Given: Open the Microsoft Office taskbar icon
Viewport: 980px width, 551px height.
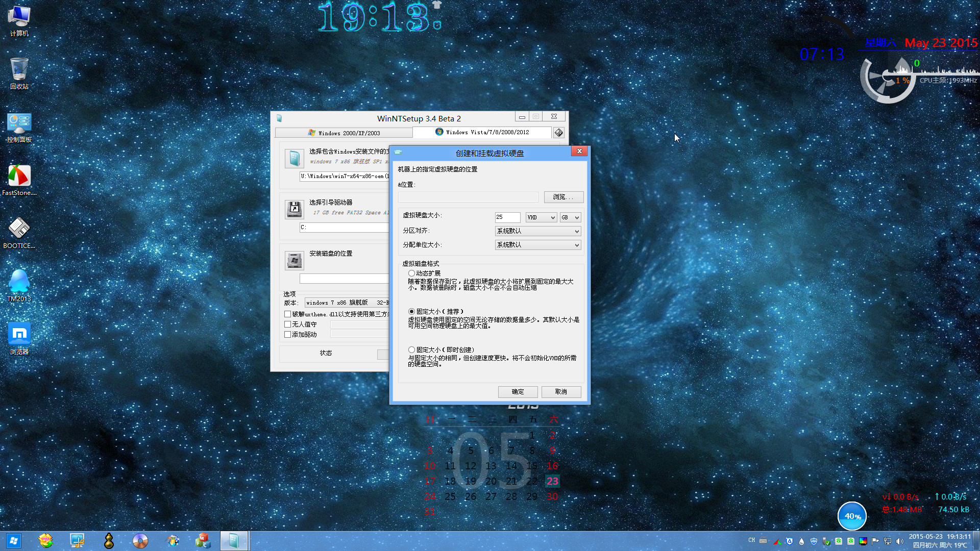Looking at the screenshot, I should pyautogui.click(x=203, y=541).
